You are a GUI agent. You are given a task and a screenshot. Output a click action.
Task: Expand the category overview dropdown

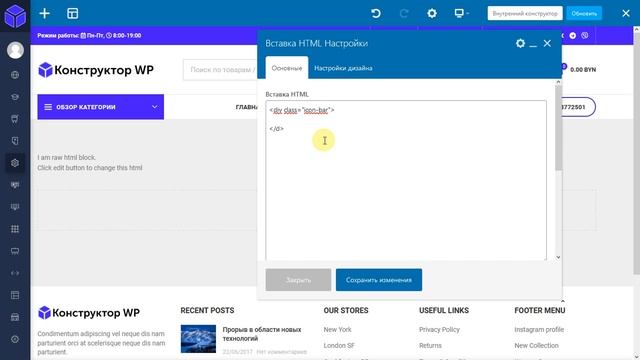[x=101, y=107]
